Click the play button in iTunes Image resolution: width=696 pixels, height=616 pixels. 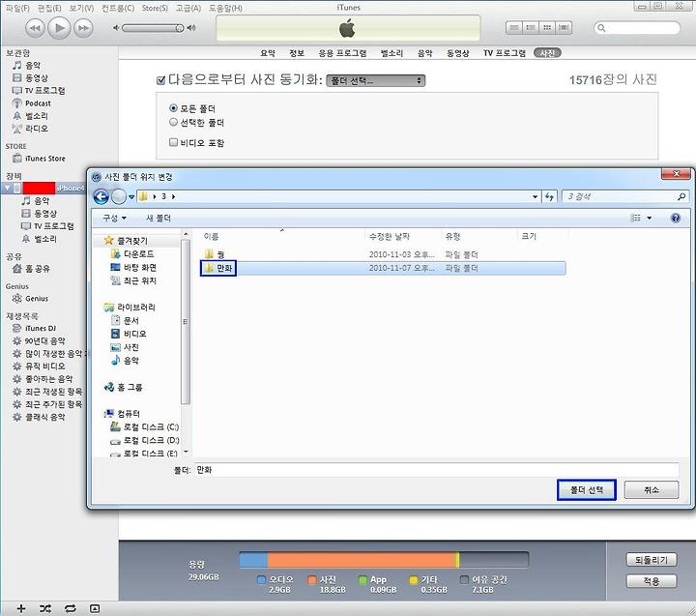coord(59,28)
